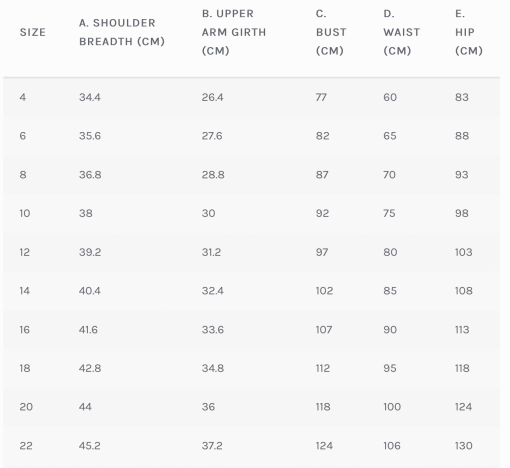Screen dimensions: 510x468
Task: Select the size 18 row label
Action: coord(25,368)
